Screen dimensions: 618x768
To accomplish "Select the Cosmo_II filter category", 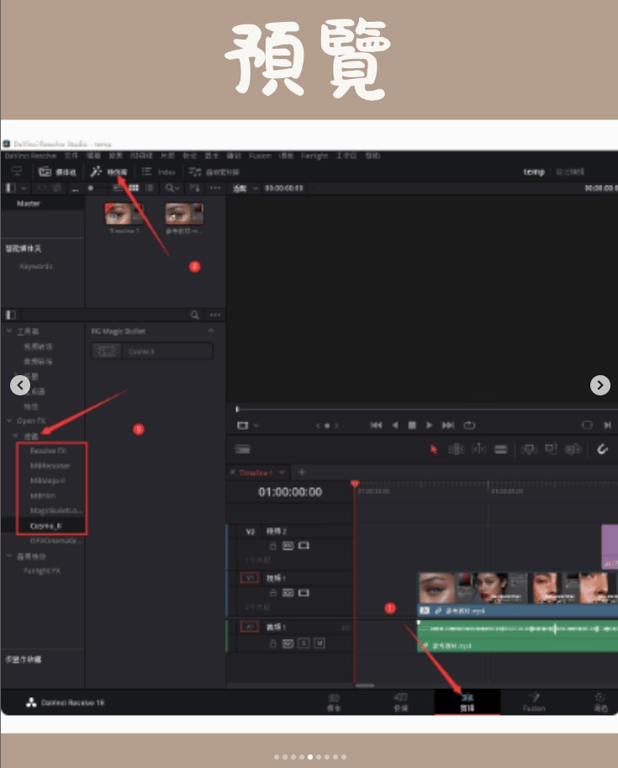I will pos(47,526).
